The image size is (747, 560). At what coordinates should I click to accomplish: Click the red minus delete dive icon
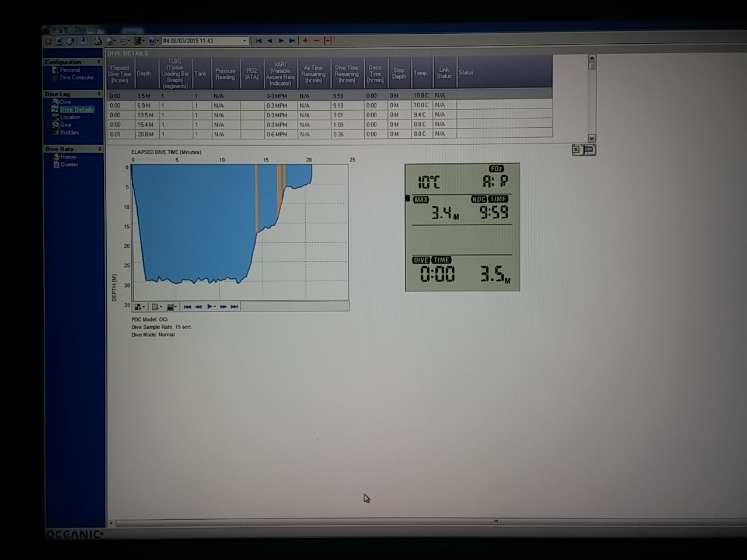click(316, 41)
